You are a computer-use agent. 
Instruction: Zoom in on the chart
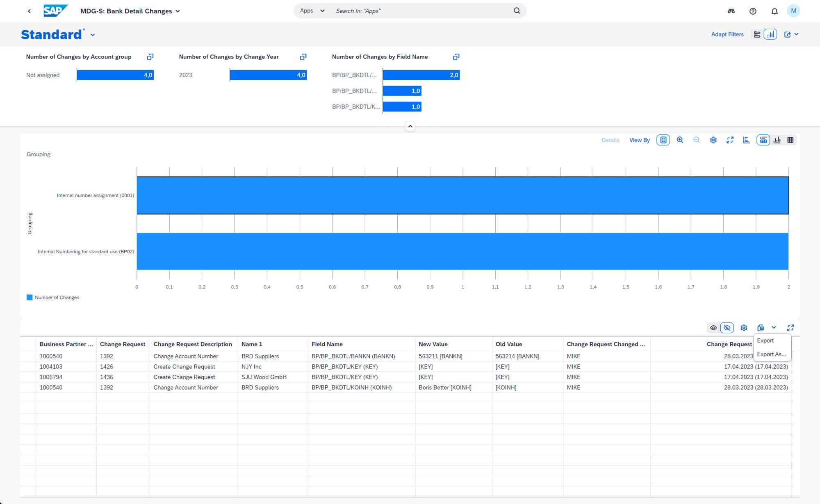[x=680, y=140]
